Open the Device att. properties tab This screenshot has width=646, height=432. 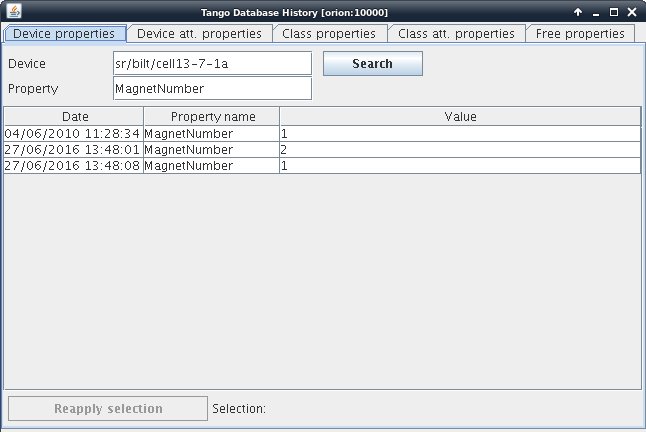199,33
